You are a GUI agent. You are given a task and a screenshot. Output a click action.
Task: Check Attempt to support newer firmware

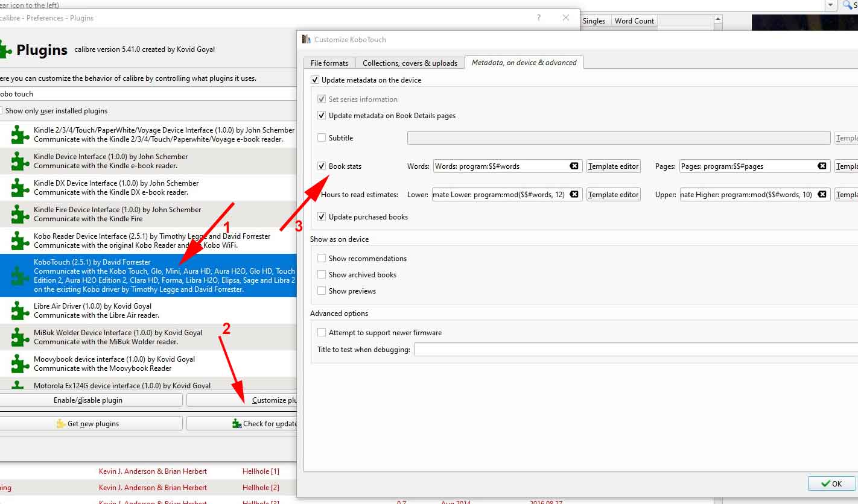pos(322,333)
